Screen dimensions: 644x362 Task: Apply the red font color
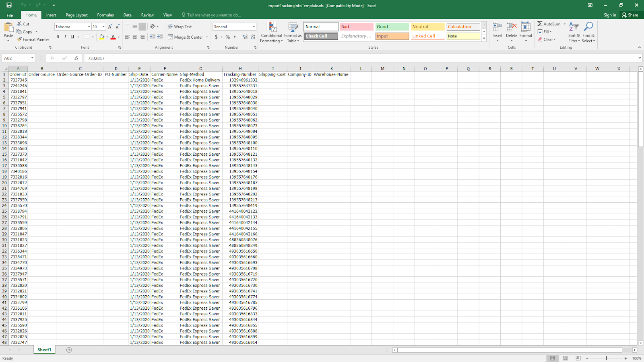pyautogui.click(x=113, y=37)
